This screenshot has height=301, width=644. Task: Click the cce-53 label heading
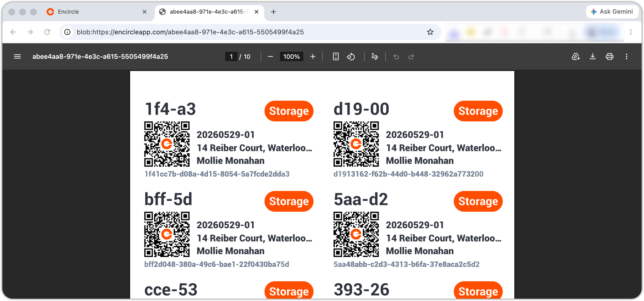(171, 290)
